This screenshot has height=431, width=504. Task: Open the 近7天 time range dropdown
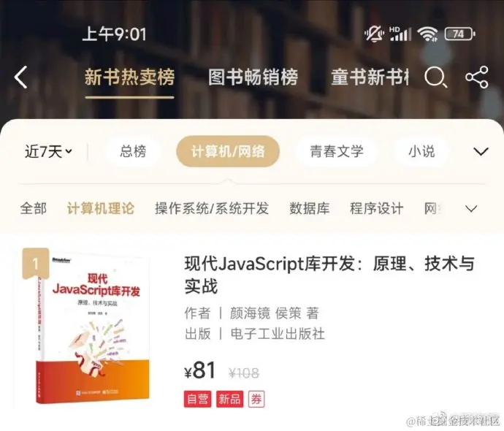point(48,151)
